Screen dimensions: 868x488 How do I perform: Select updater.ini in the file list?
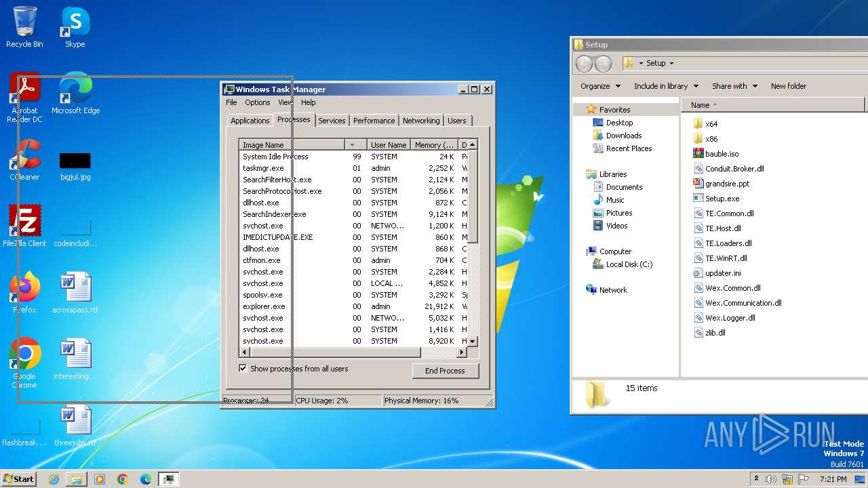(717, 273)
